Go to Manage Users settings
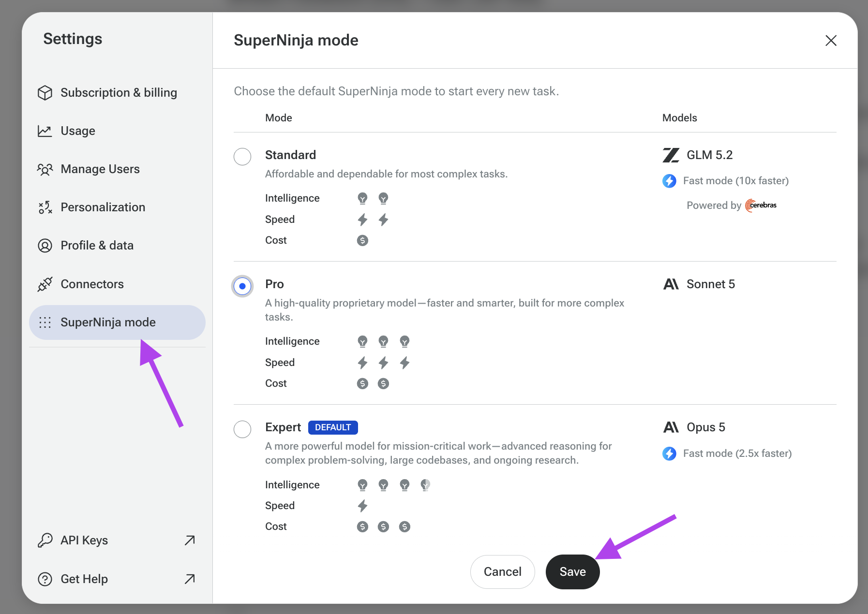The image size is (868, 614). click(117, 169)
